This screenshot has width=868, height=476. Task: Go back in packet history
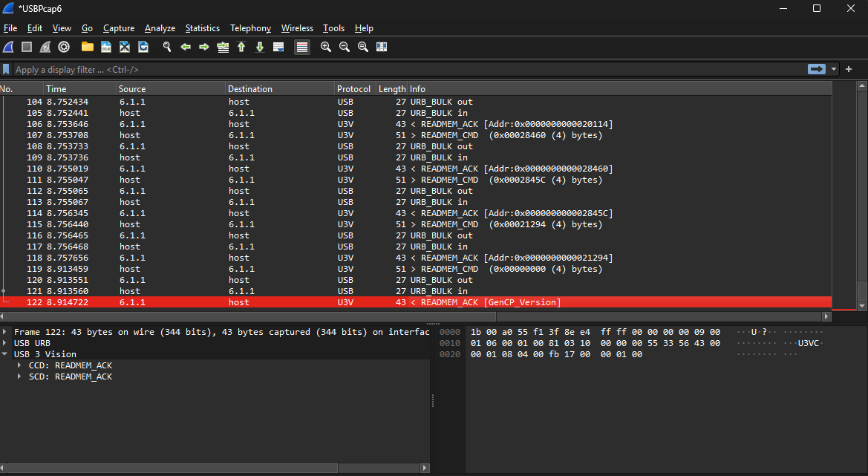[186, 47]
